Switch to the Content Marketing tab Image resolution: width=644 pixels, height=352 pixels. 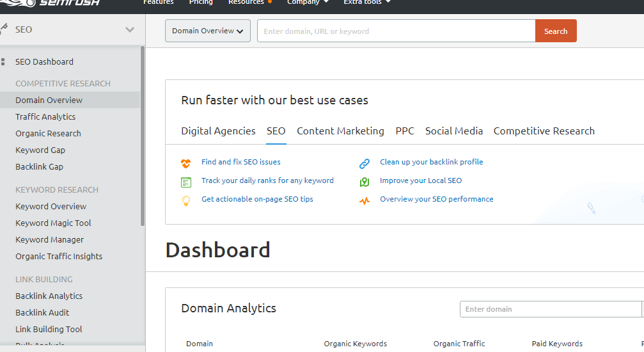340,131
